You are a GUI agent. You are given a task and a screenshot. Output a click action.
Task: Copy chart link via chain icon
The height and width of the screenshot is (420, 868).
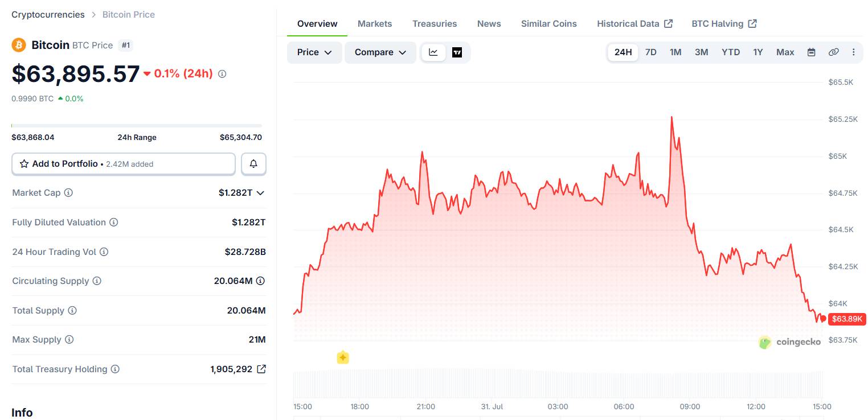833,52
